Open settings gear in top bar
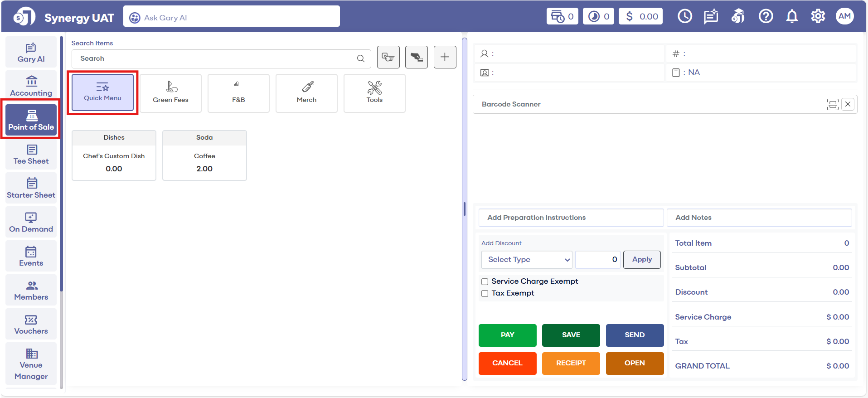Image resolution: width=868 pixels, height=398 pixels. 818,17
